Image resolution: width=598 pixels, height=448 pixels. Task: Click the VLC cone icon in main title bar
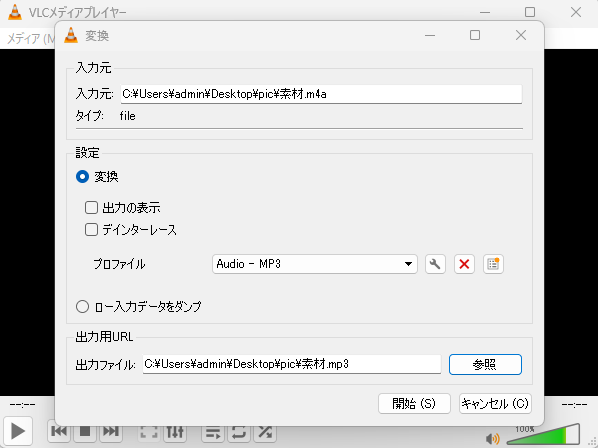click(15, 12)
